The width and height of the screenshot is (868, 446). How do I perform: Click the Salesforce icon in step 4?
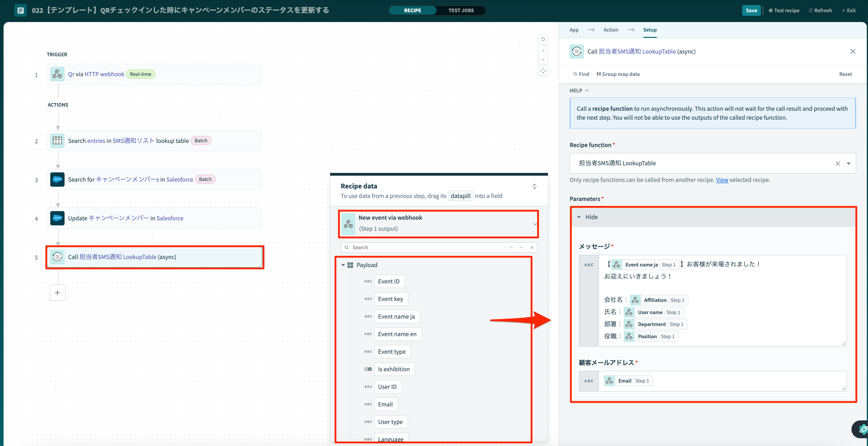(x=57, y=218)
